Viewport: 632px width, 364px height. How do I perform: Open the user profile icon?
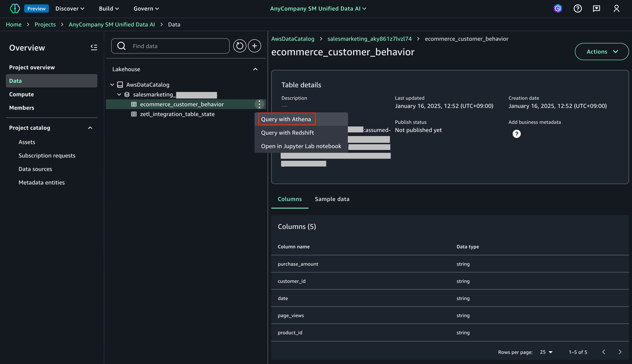[617, 8]
